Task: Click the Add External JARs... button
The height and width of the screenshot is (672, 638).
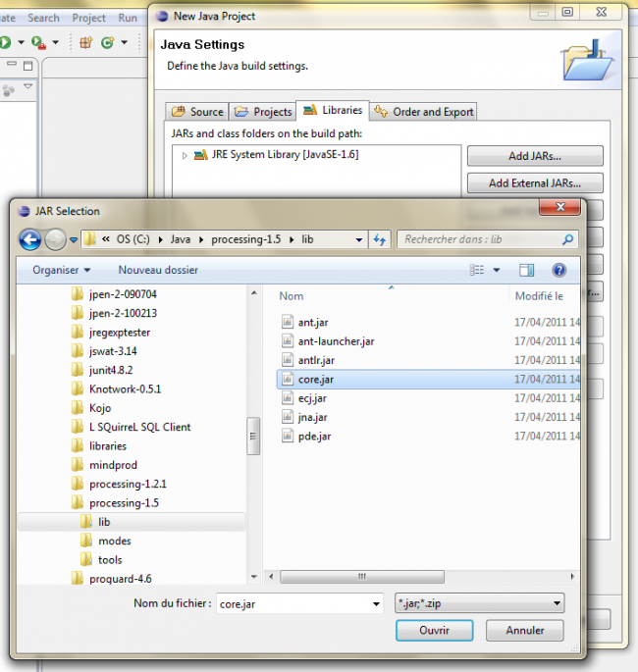Action: pyautogui.click(x=535, y=183)
